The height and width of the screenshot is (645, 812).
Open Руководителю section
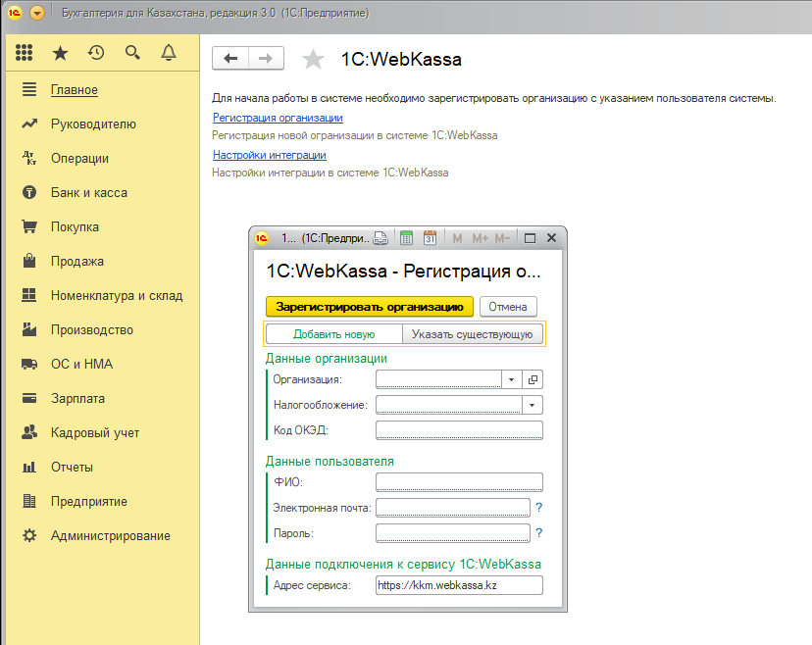pos(93,124)
